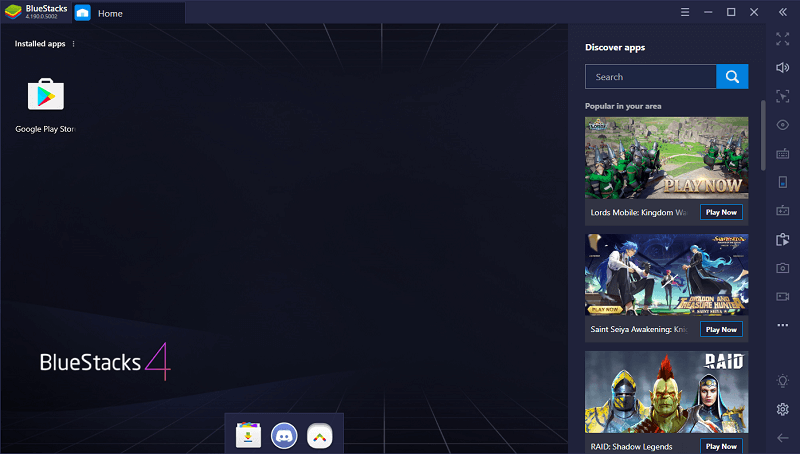Click the Installed apps heading

pos(40,44)
